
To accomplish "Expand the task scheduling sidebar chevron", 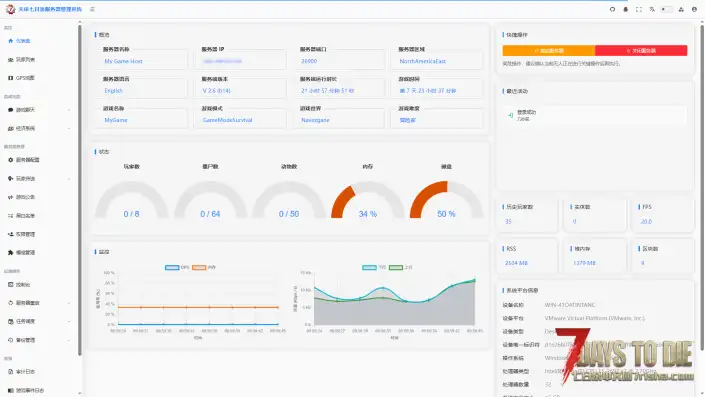I will click(x=69, y=321).
